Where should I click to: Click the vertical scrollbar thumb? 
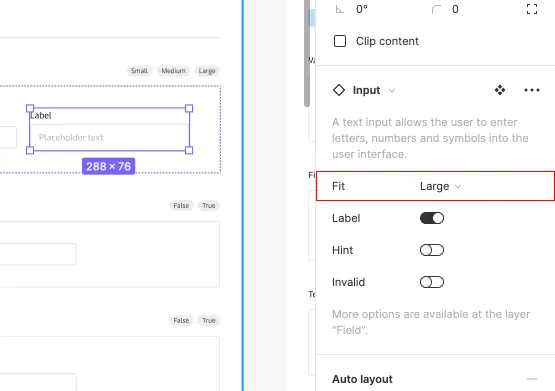[307, 53]
